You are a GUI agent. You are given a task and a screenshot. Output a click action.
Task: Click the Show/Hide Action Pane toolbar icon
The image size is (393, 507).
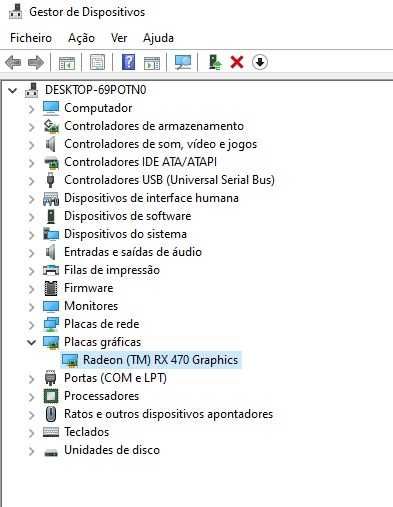152,62
